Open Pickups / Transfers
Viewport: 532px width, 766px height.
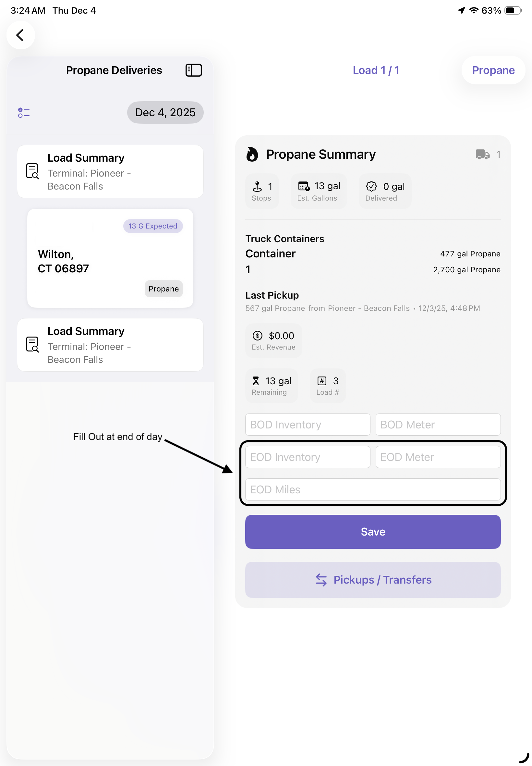tap(373, 580)
